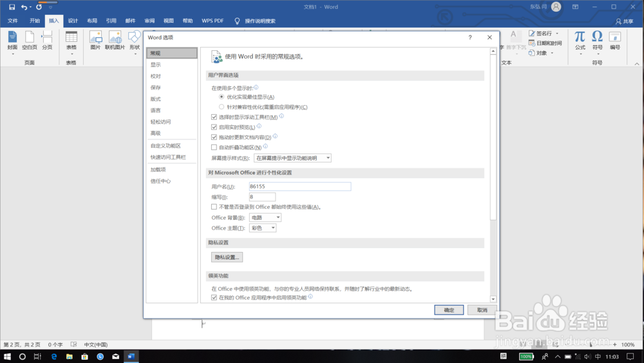Insert a symbol (符号) with Omega icon
This screenshot has height=363, width=644.
coord(597,43)
